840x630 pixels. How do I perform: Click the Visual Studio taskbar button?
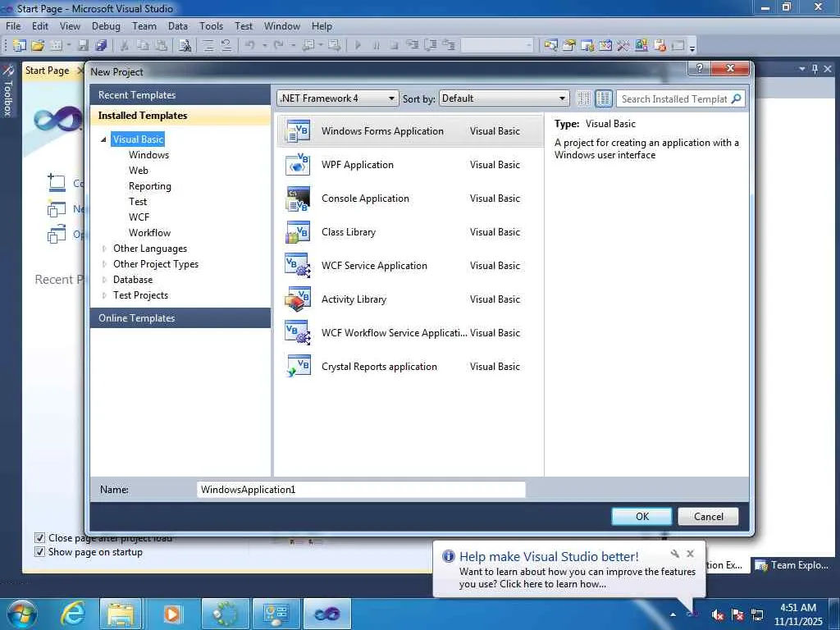(326, 614)
